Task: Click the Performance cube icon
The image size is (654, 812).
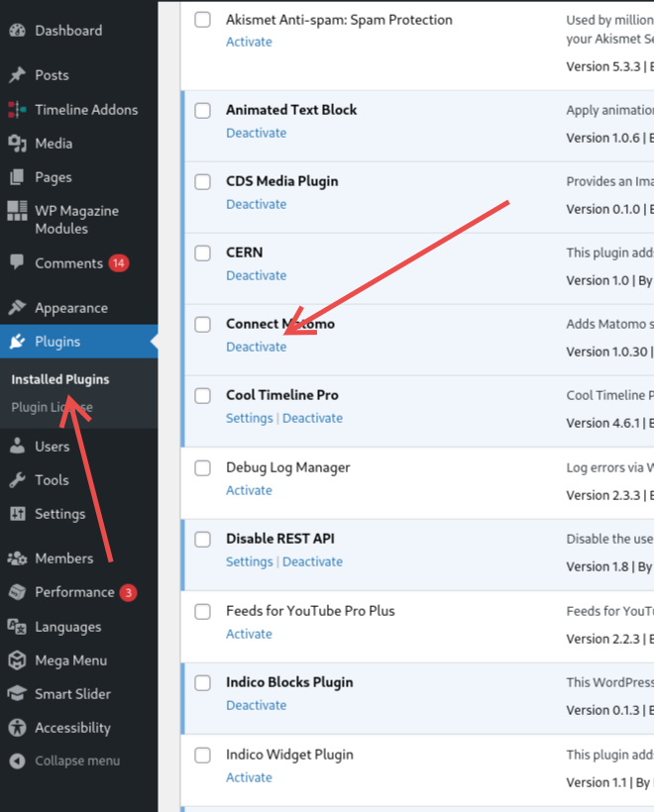Action: pyautogui.click(x=17, y=592)
